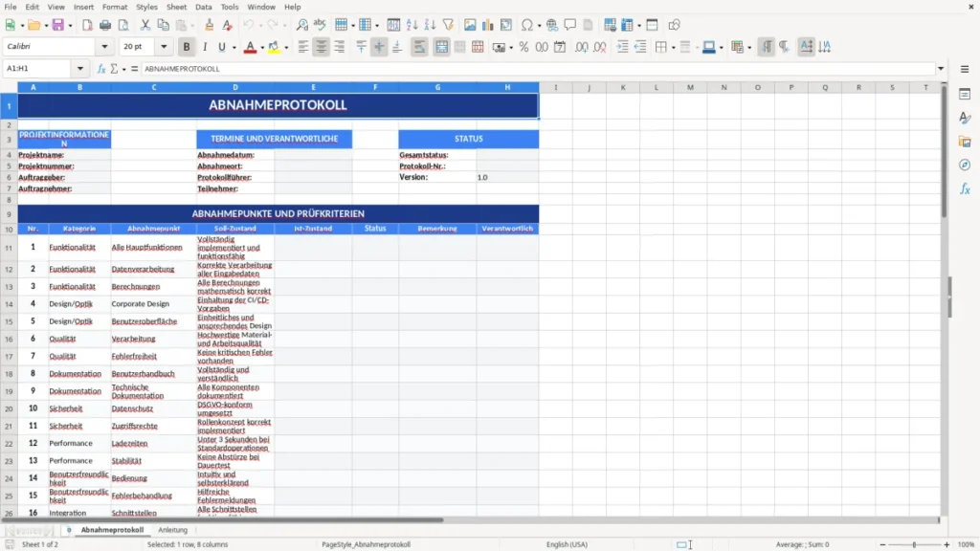Toggle Align Left
980x551 pixels.
click(x=303, y=47)
